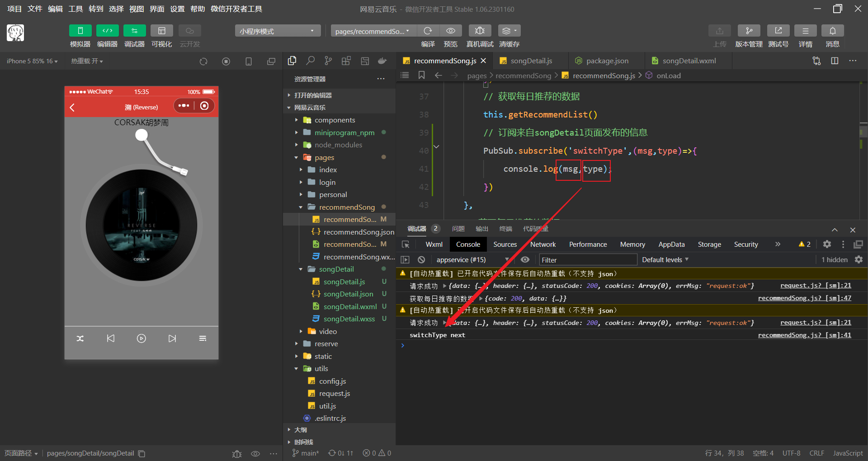This screenshot has height=461, width=868.
Task: Open the pages/recommendSo... page path dropdown
Action: point(373,31)
